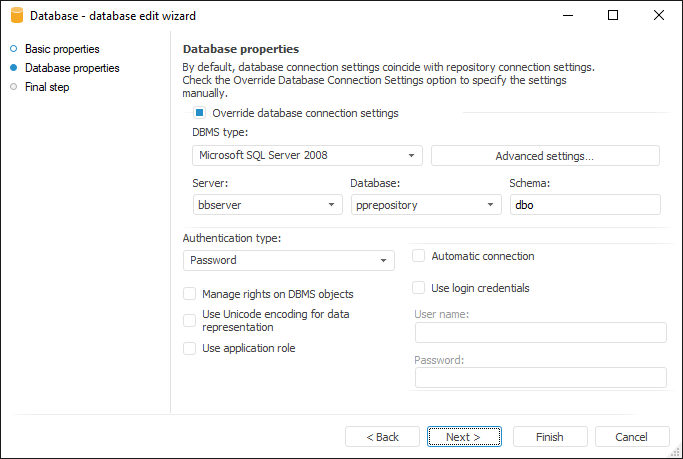
Task: Maximize the database edit wizard window
Action: pyautogui.click(x=613, y=16)
